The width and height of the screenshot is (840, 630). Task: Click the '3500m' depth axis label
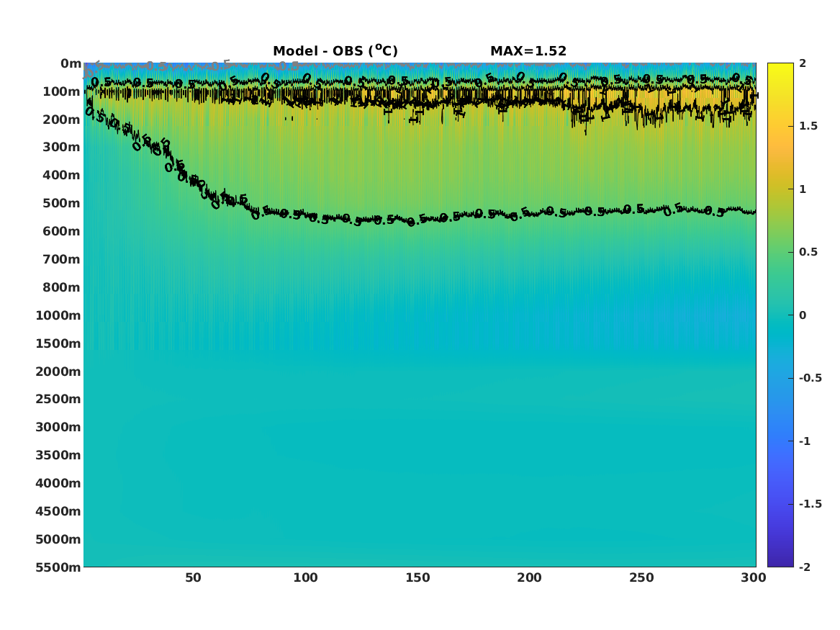click(58, 455)
